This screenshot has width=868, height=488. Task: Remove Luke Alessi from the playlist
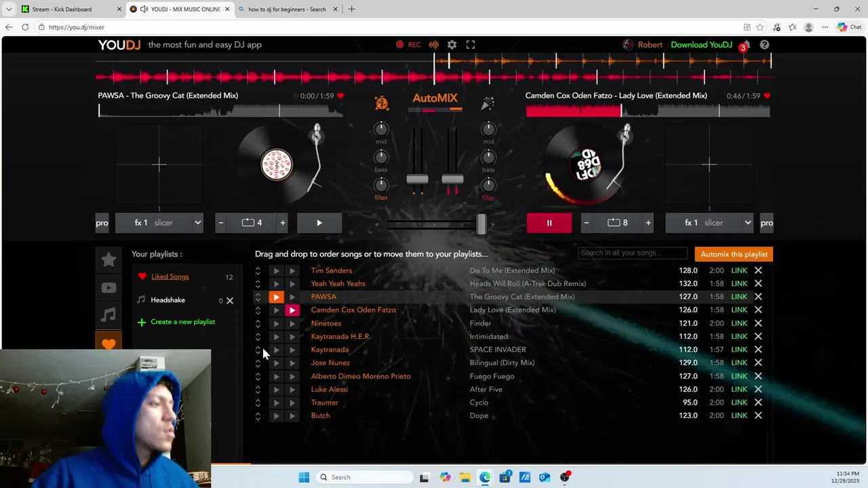coord(758,389)
